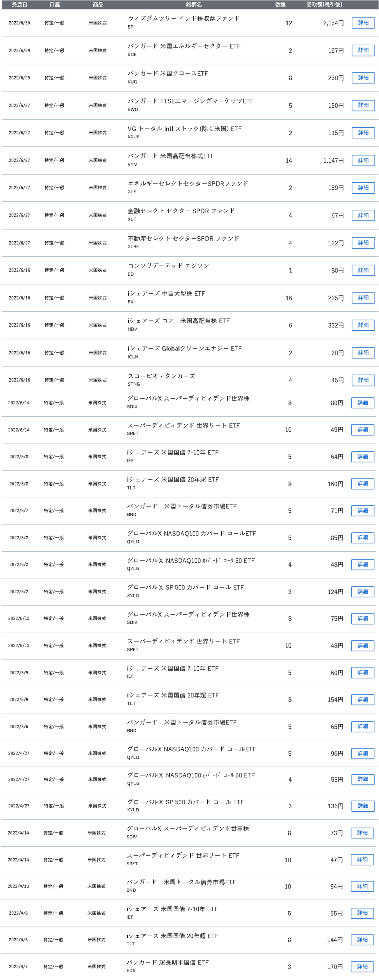Click 詳細 in the VXUS row
Viewport: 379px width, 980px height.
(363, 133)
